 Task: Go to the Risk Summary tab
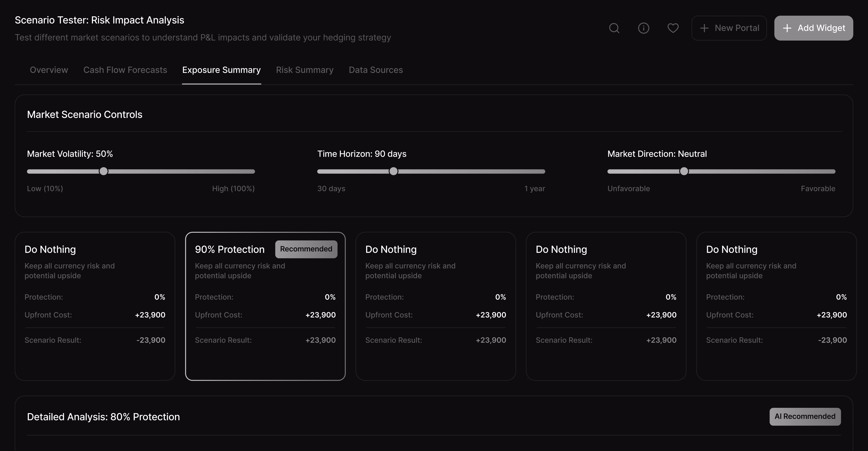pyautogui.click(x=304, y=70)
